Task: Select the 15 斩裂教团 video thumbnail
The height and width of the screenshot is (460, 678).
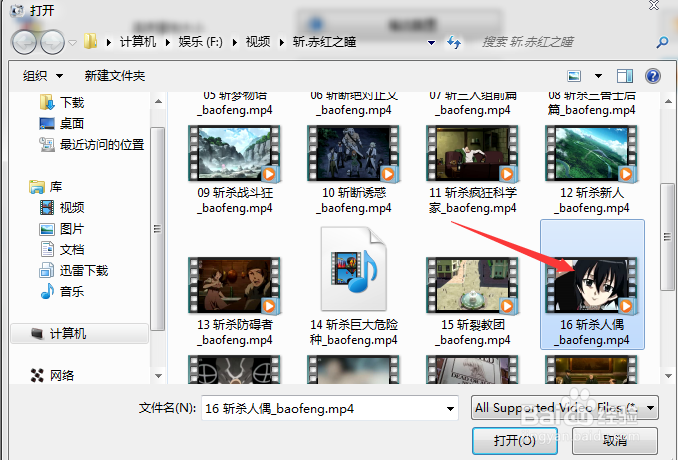Action: point(473,285)
